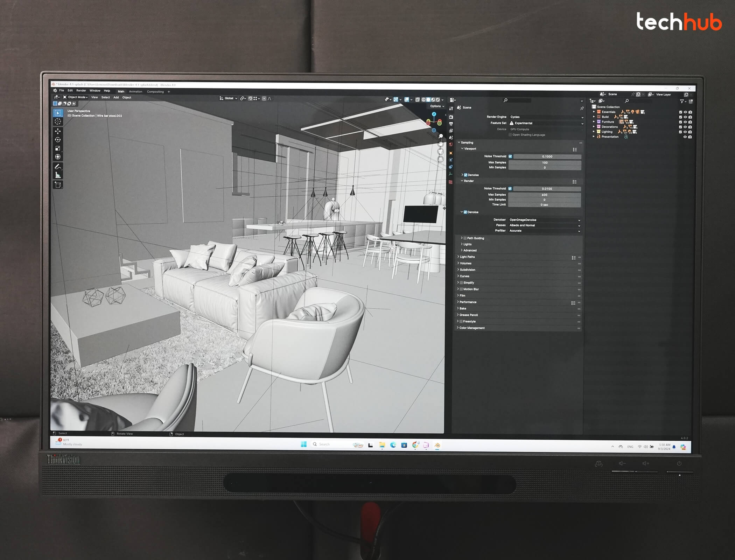735x560 pixels.
Task: Disable the Build collection in renders
Action: tap(690, 117)
